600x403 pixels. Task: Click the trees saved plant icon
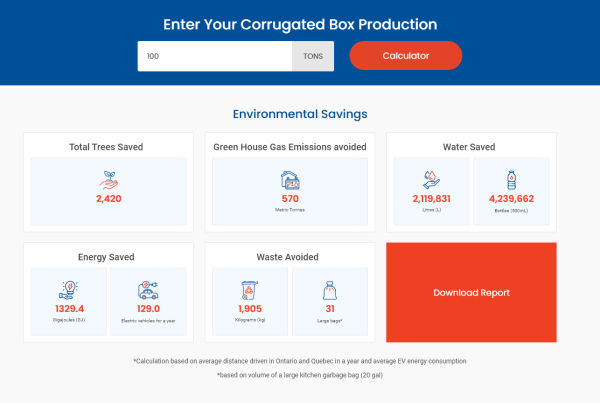click(108, 179)
